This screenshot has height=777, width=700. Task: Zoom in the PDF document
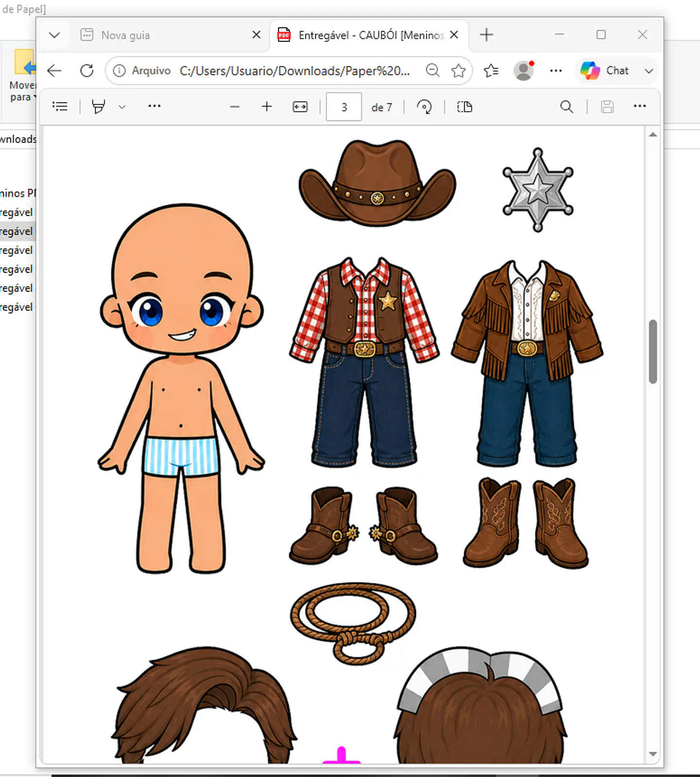(267, 106)
